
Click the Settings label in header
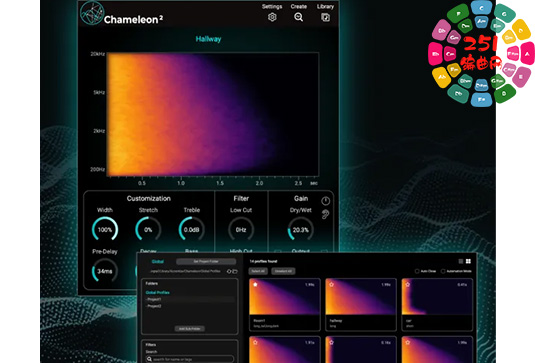(x=272, y=6)
